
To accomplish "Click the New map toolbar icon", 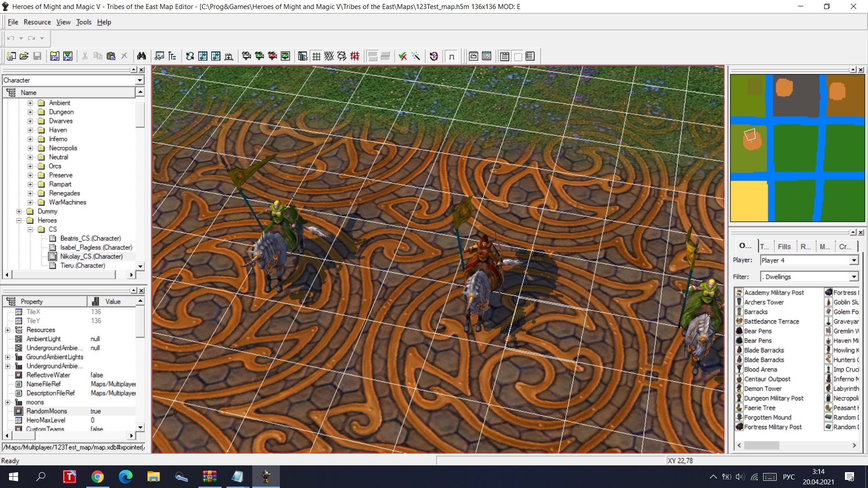I will click(11, 56).
